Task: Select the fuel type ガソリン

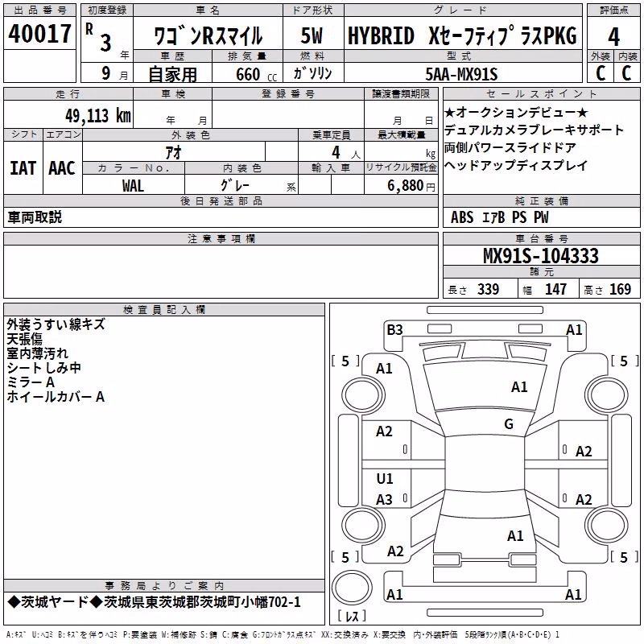Action: point(312,73)
